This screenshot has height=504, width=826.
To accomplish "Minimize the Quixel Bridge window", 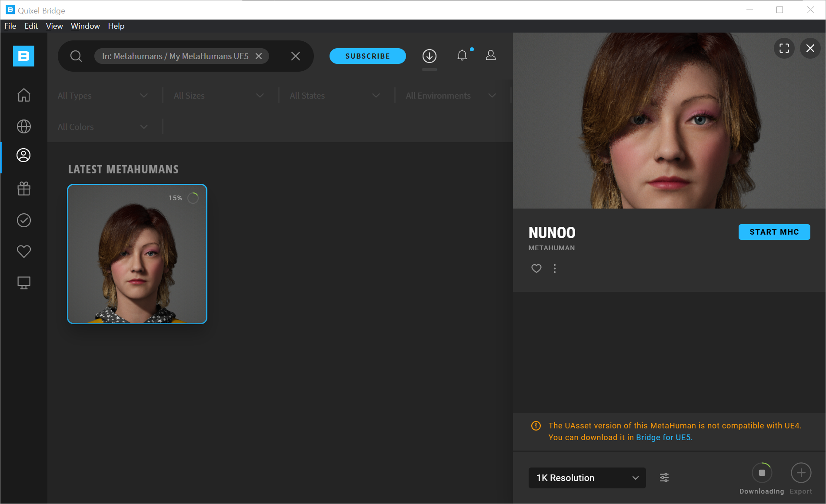I will [x=749, y=10].
